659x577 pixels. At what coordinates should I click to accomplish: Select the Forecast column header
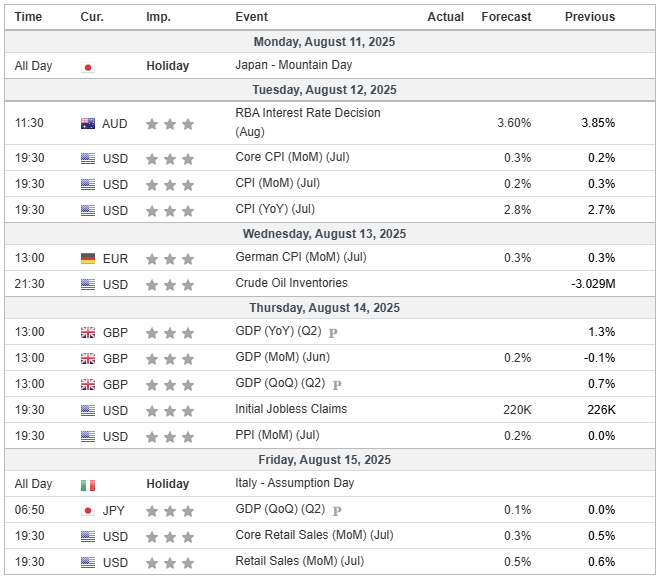coord(506,17)
